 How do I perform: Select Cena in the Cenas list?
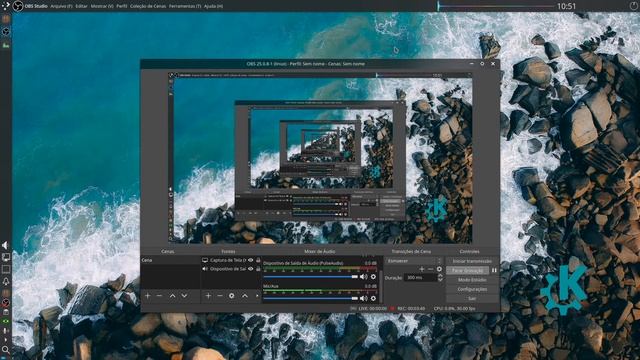click(170, 260)
